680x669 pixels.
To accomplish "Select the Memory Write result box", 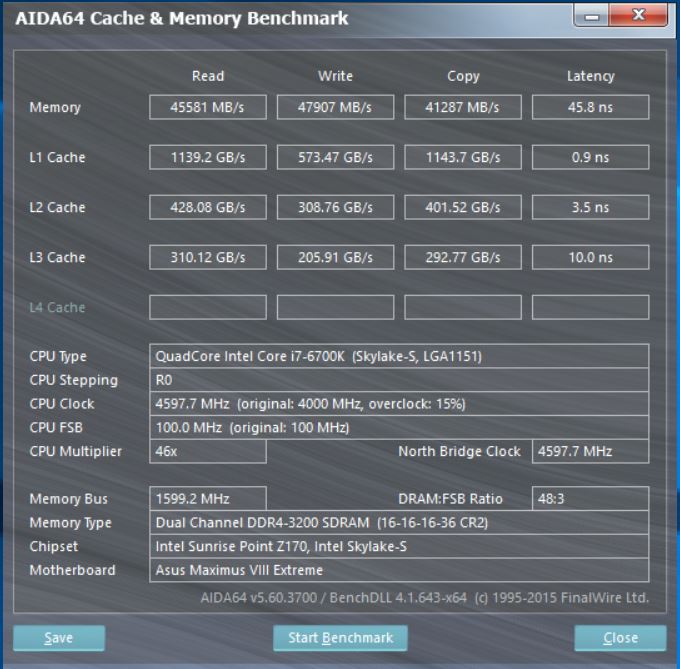I will pyautogui.click(x=335, y=107).
